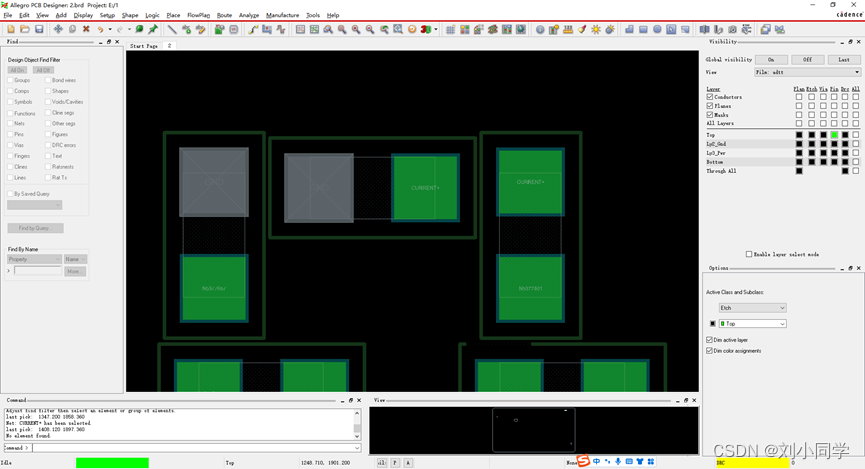Click the Show Element info icon
This screenshot has width=865, height=469.
[540, 29]
